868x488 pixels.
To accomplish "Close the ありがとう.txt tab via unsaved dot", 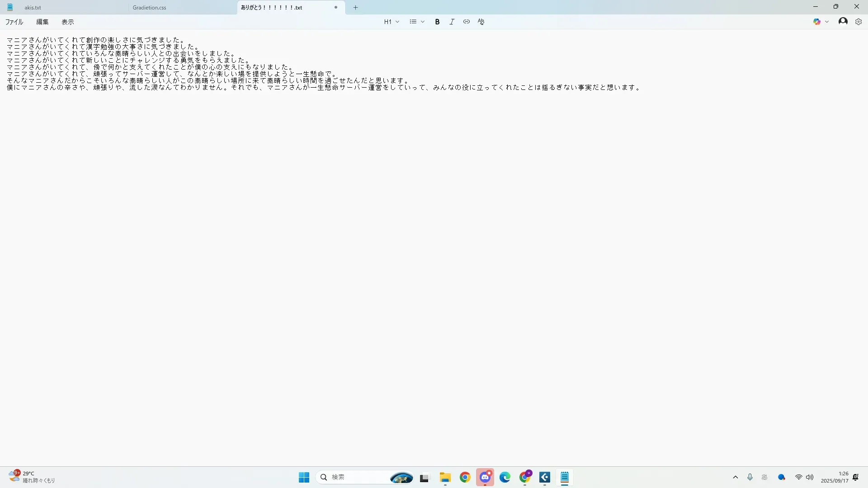I will pyautogui.click(x=336, y=7).
